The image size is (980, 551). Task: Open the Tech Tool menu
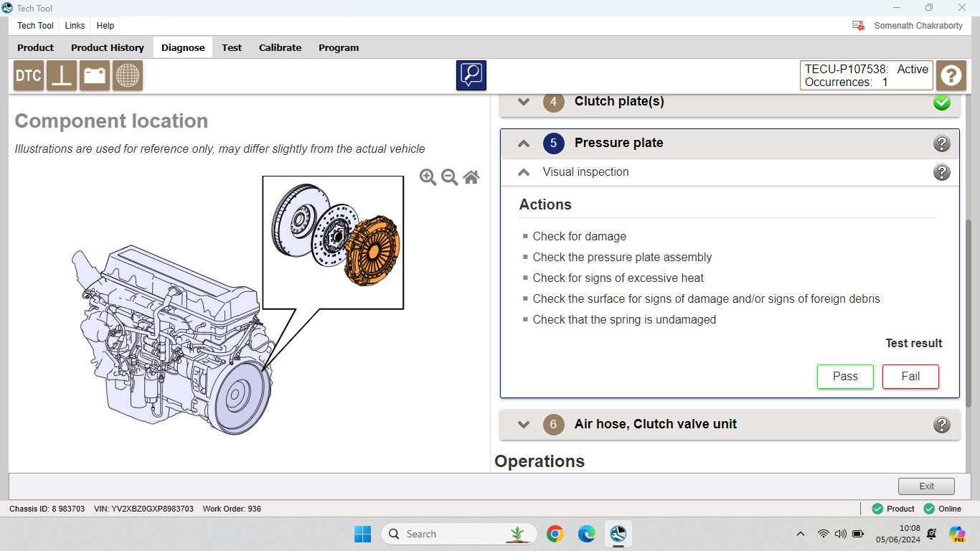click(35, 26)
